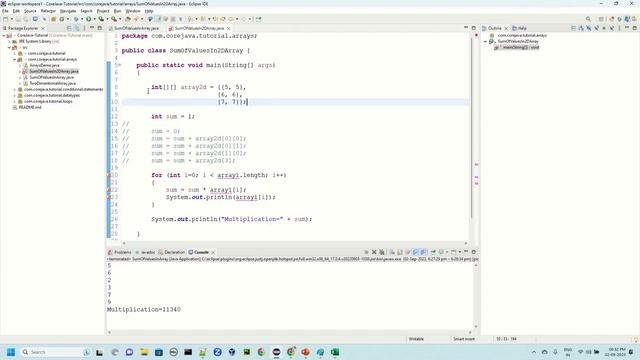Open the Excel icon on taskbar
The height and width of the screenshot is (360, 640).
(335, 352)
